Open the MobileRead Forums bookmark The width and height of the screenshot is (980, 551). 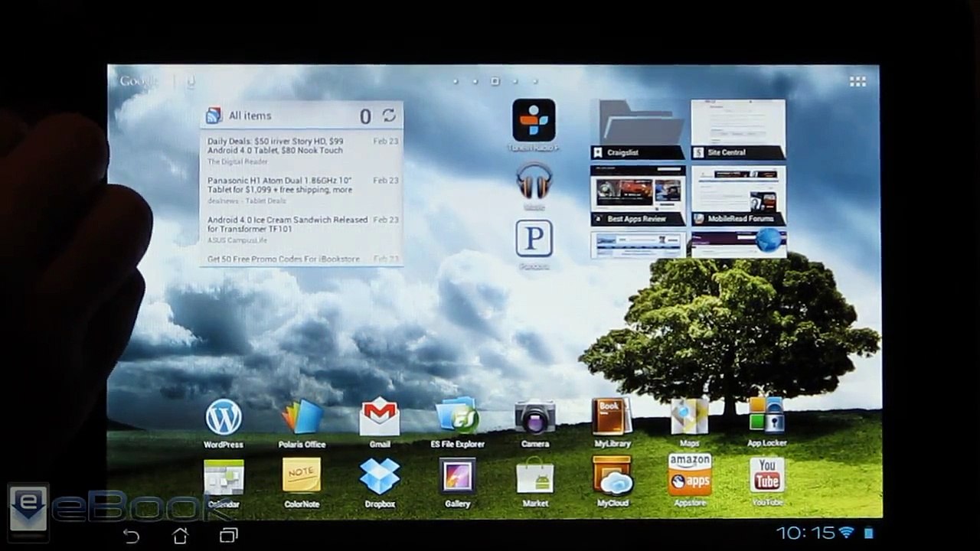[738, 195]
